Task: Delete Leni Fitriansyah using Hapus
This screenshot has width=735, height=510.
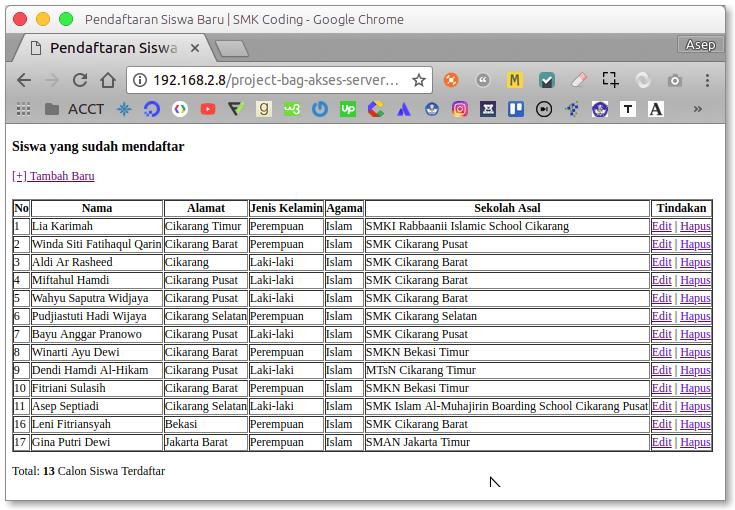Action: tap(695, 424)
